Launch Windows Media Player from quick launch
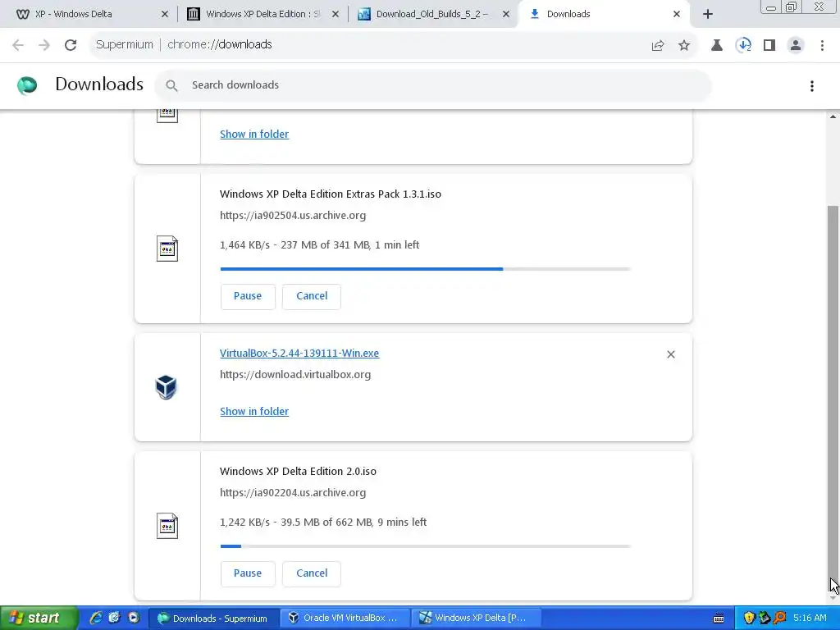The height and width of the screenshot is (630, 840). click(134, 618)
